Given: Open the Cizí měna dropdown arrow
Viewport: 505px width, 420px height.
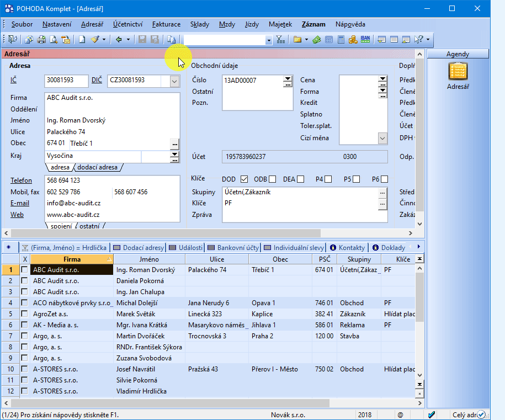Looking at the screenshot, I should (382, 139).
